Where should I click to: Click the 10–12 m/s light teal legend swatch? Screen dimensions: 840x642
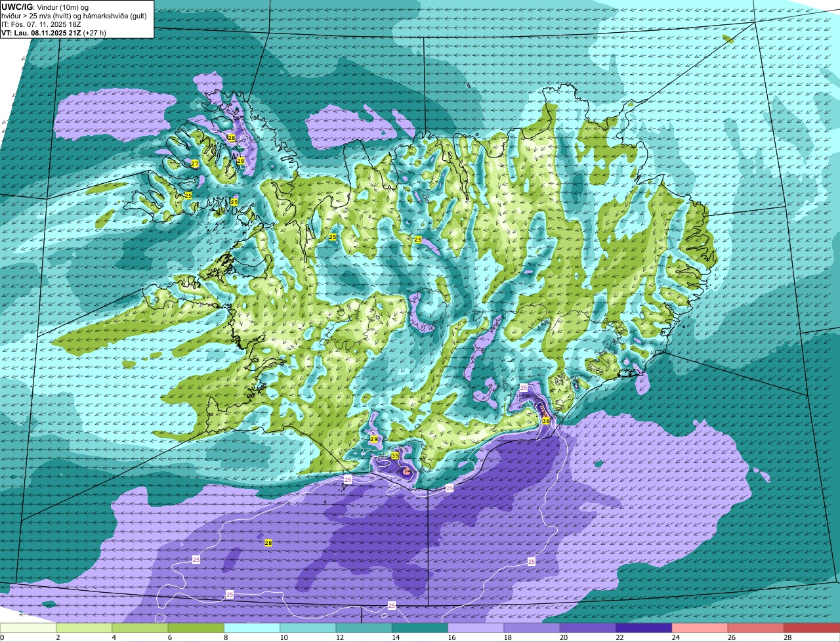coord(308,628)
